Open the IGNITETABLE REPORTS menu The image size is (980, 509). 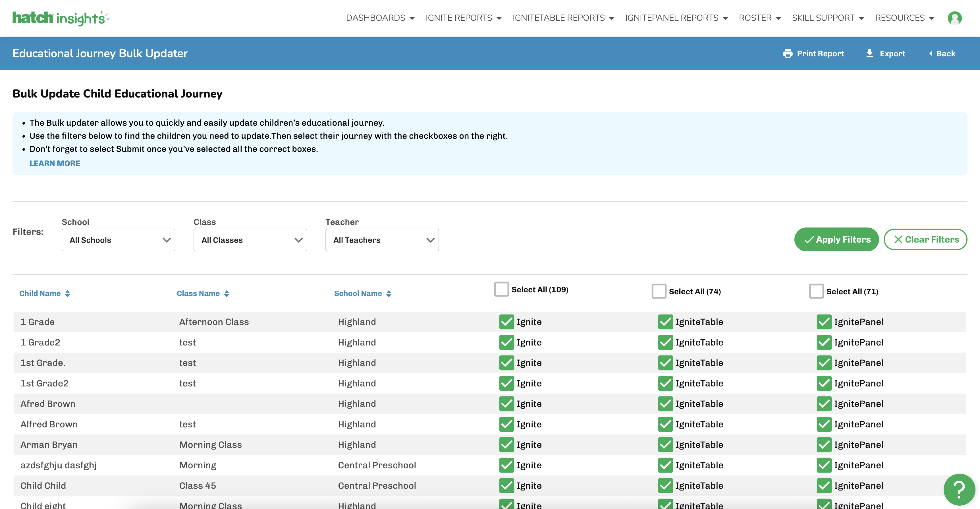563,18
